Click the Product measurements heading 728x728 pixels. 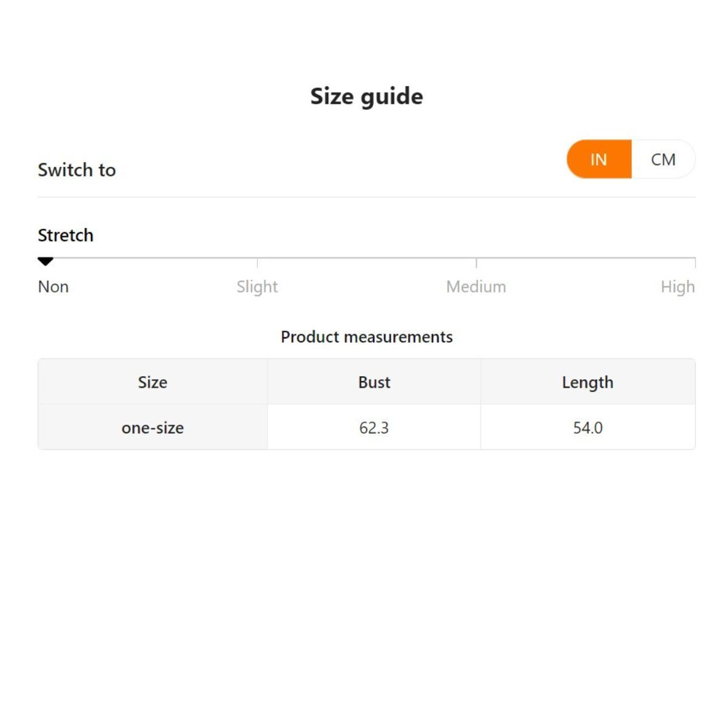click(366, 337)
